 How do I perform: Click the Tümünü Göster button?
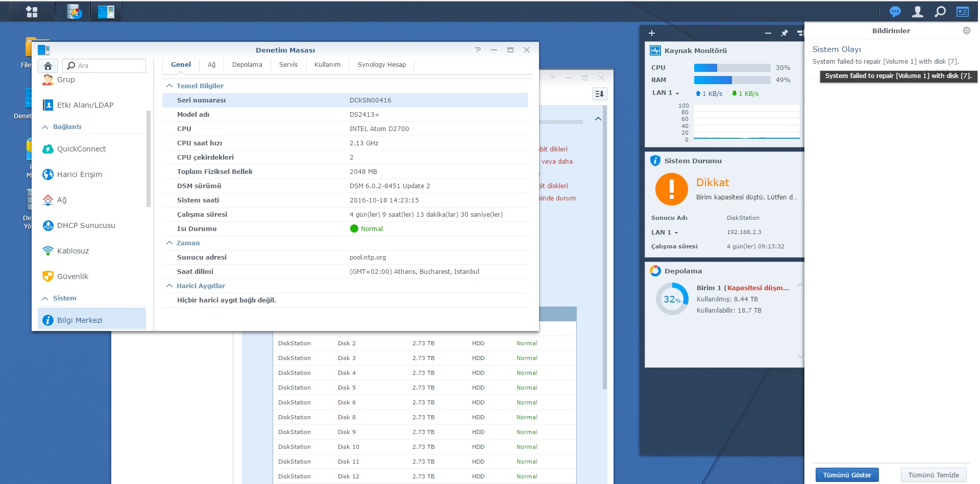847,475
